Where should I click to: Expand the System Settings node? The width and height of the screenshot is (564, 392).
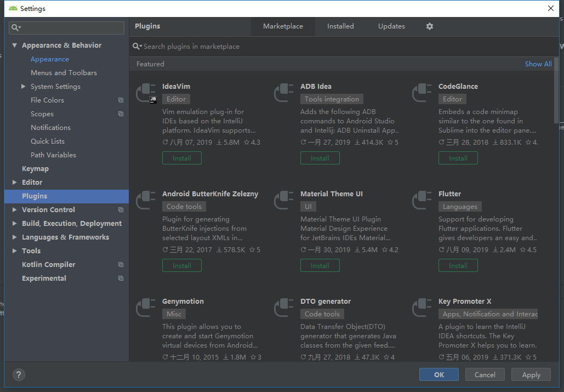click(24, 86)
